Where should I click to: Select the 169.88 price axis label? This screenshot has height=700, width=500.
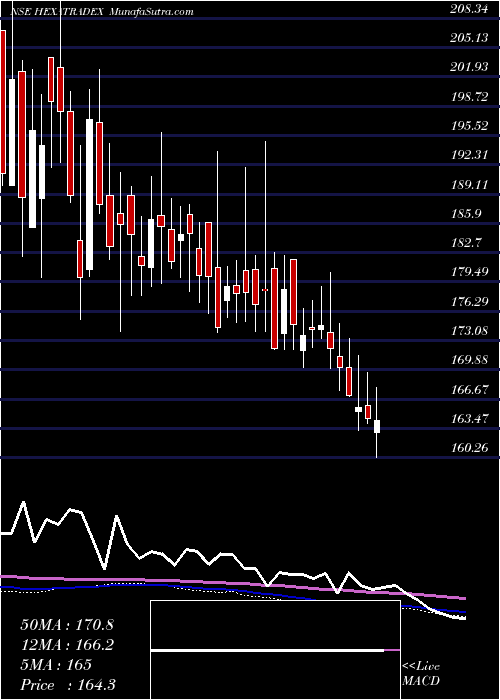pos(469,360)
